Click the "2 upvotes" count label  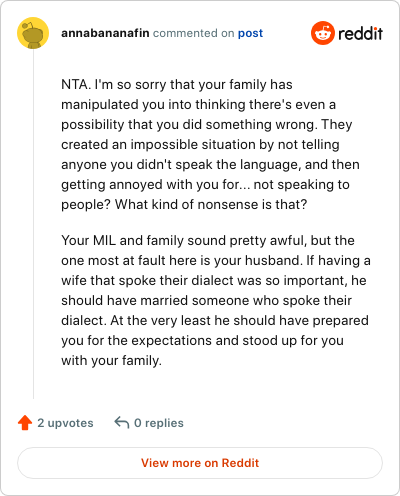point(65,423)
